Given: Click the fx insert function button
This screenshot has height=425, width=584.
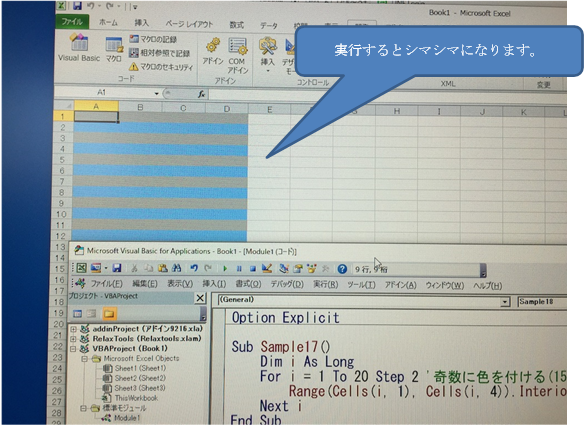Looking at the screenshot, I should (x=201, y=94).
